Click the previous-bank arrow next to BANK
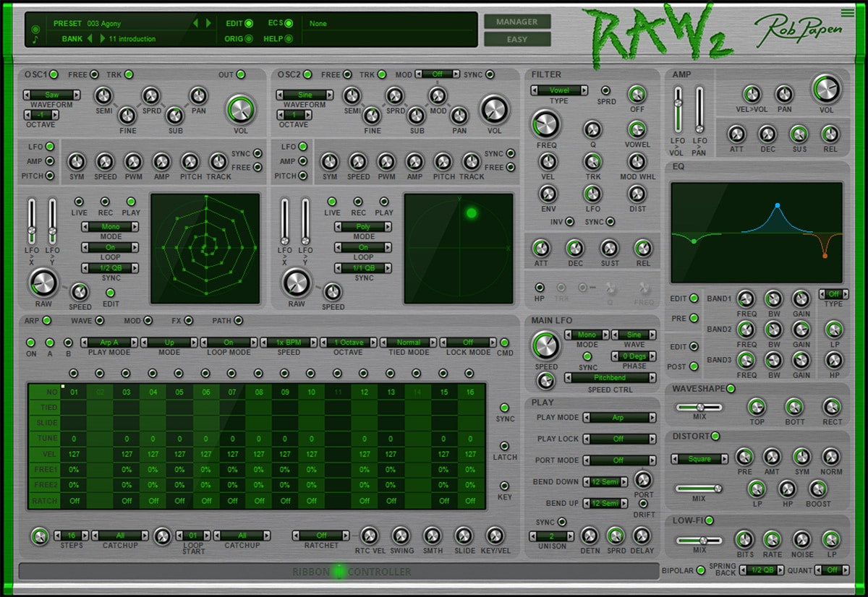The height and width of the screenshot is (597, 868). (x=91, y=38)
